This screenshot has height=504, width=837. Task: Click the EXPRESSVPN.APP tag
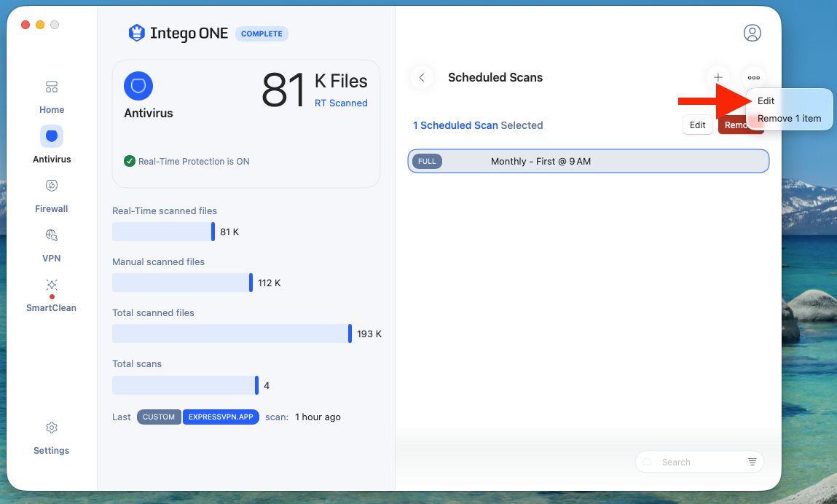(x=221, y=417)
